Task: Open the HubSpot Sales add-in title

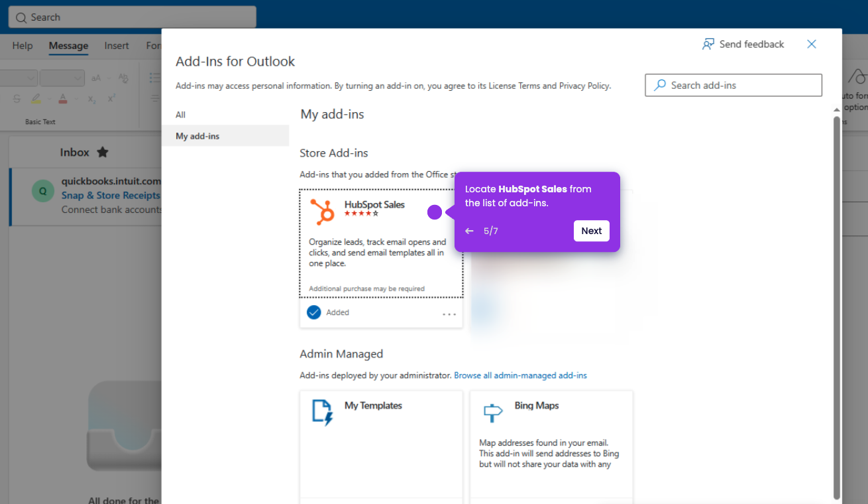Action: coord(374,204)
